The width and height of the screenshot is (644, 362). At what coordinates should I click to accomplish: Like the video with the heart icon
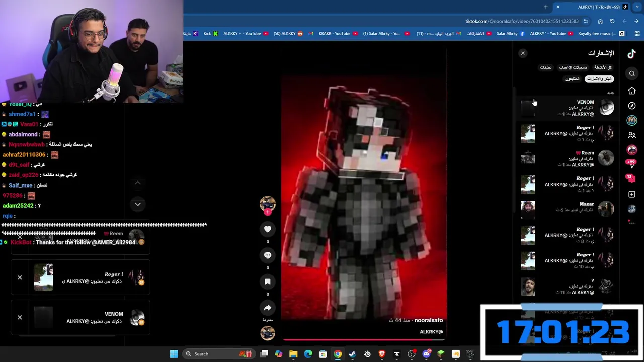point(268,229)
